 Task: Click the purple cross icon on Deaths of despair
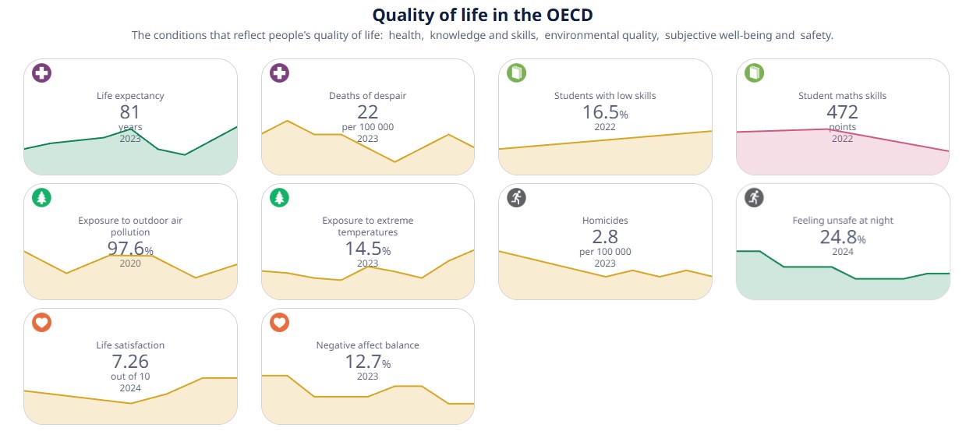[x=279, y=74]
